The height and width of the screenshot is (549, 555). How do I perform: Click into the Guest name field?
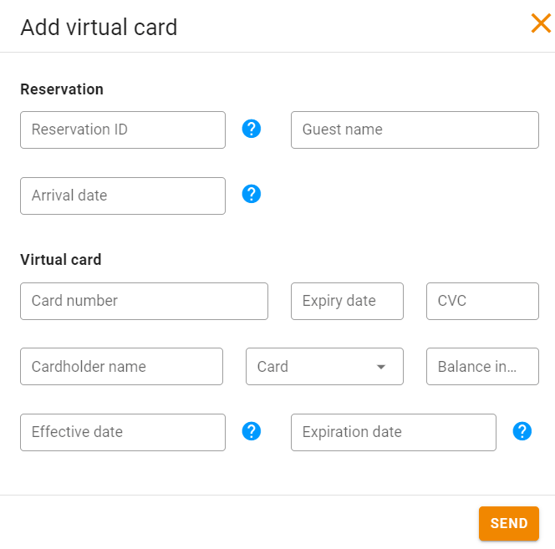click(x=415, y=130)
